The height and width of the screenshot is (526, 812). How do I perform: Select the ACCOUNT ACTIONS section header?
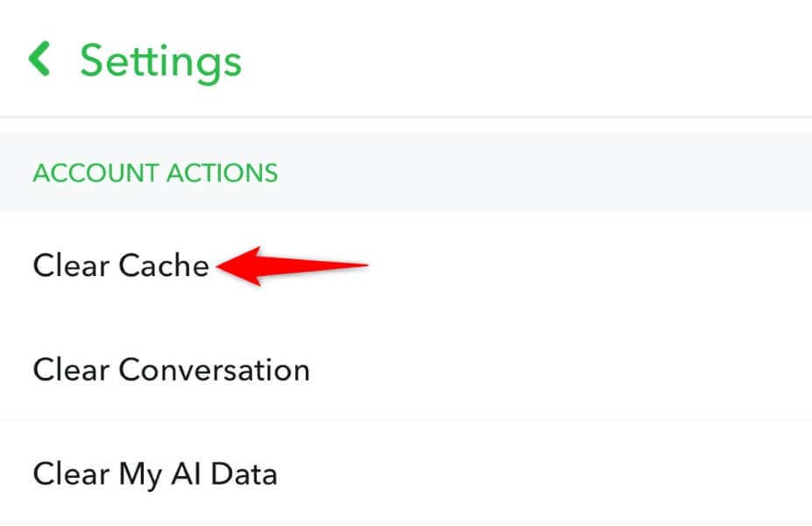tap(154, 173)
